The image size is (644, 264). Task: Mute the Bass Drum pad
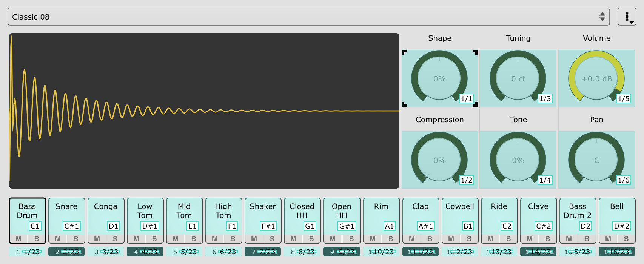coord(18,239)
